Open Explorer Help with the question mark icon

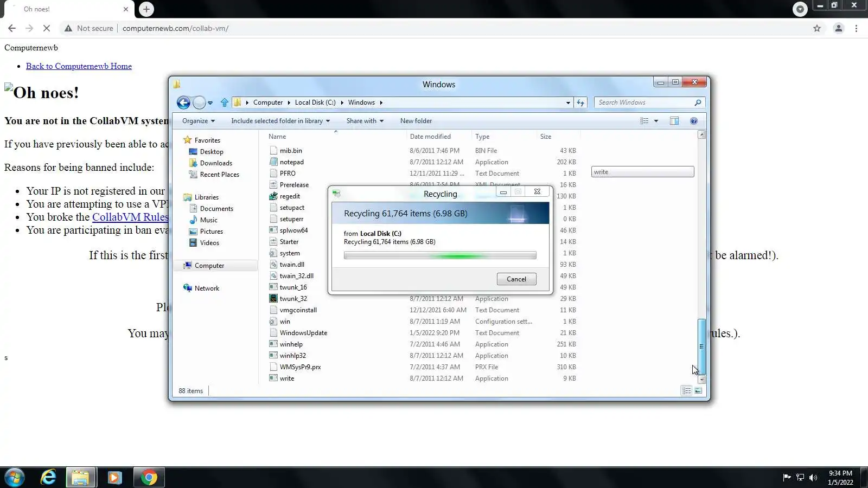tap(693, 121)
